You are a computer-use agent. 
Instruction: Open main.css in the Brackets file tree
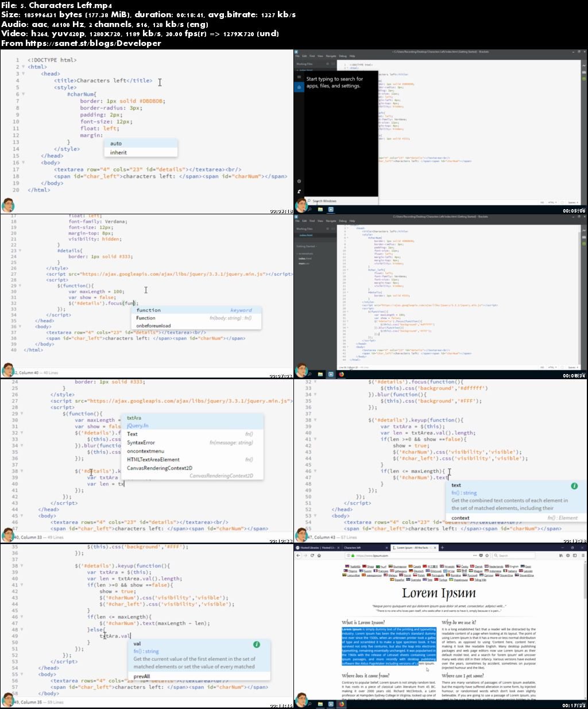click(303, 264)
